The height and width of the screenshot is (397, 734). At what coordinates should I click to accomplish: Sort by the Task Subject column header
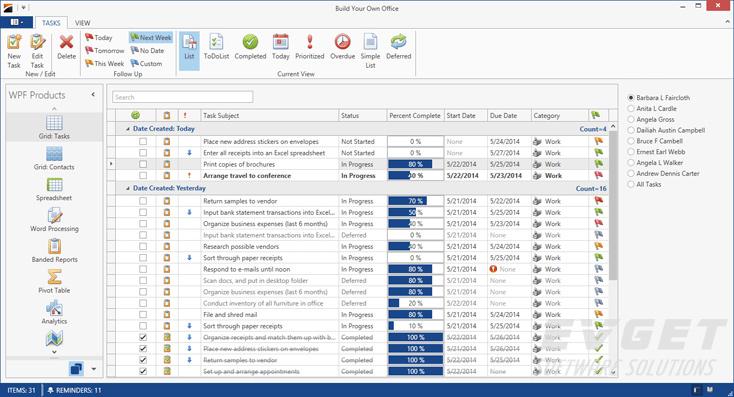click(270, 115)
